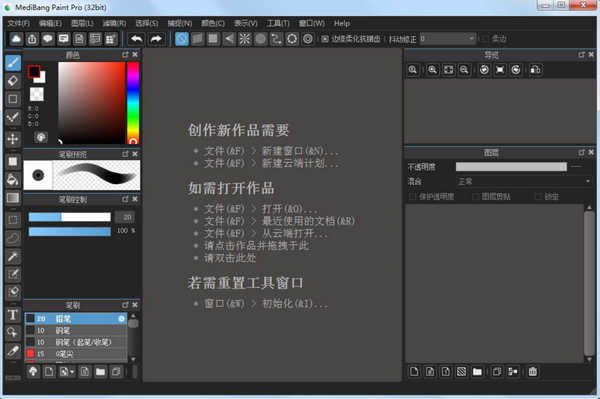The image size is (600, 399).
Task: Click the cloud icon in top toolbar
Action: pyautogui.click(x=16, y=39)
